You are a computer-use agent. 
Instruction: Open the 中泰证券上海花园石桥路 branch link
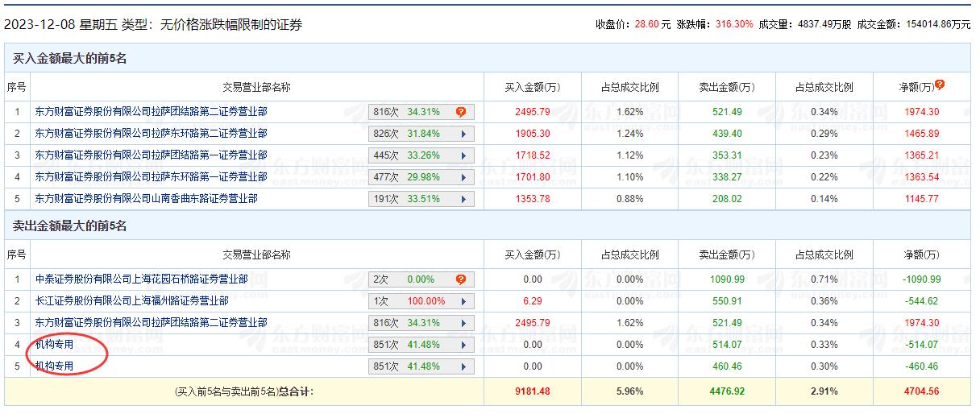click(x=141, y=279)
